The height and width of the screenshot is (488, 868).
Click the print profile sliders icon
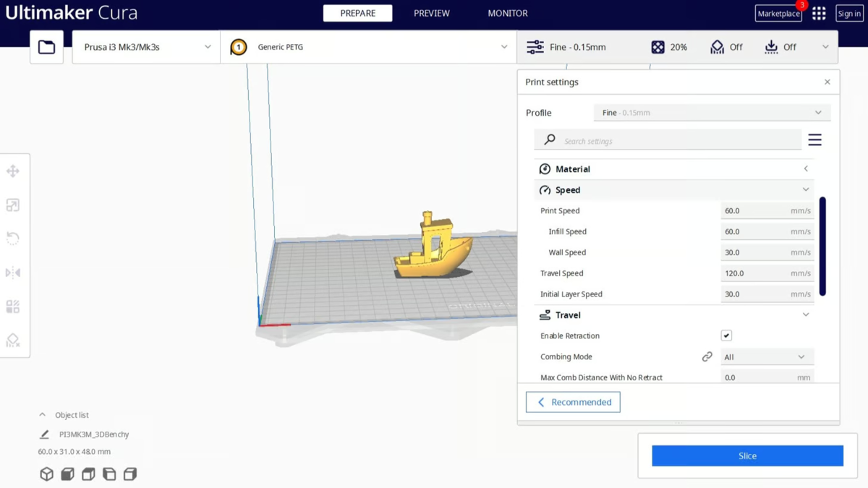tap(535, 47)
